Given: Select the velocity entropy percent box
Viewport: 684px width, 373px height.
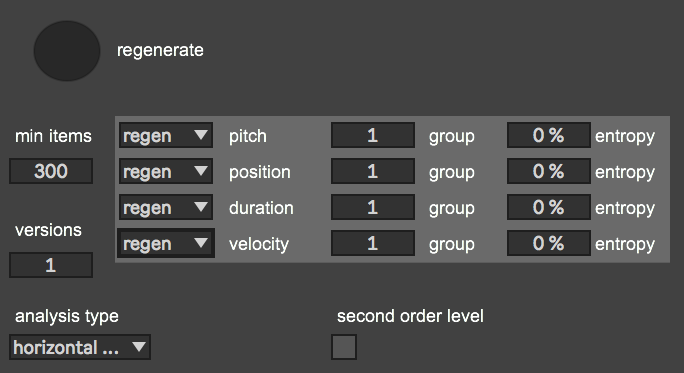Looking at the screenshot, I should 549,243.
